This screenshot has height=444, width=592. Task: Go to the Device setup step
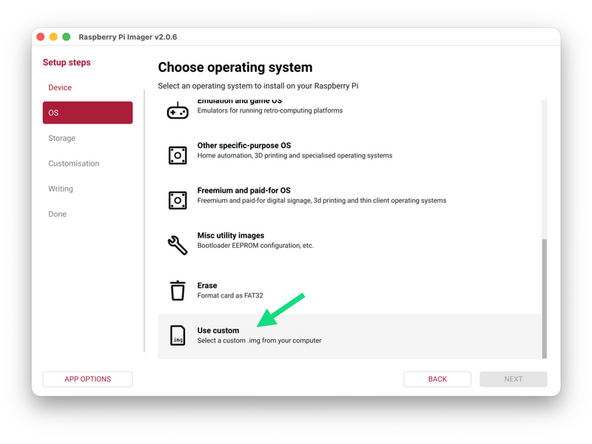60,88
